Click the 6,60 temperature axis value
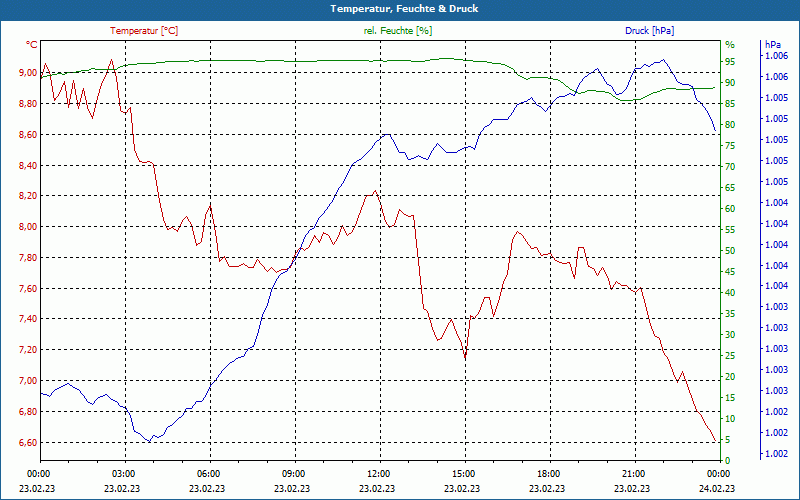The image size is (800, 500). click(28, 442)
